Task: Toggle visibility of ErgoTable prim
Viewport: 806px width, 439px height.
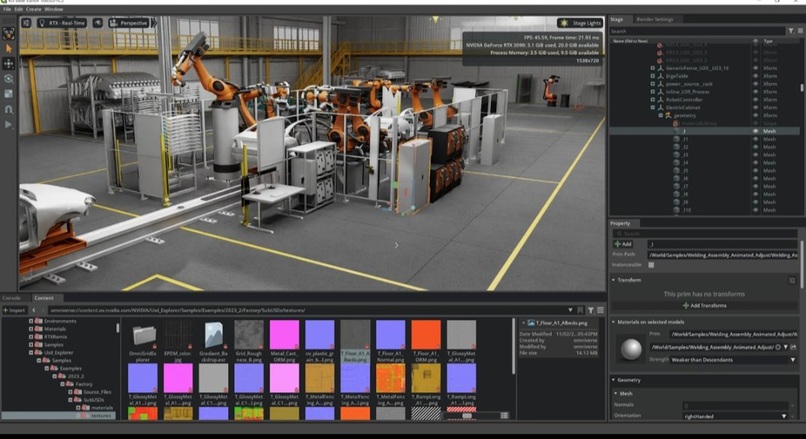Action: tap(755, 76)
